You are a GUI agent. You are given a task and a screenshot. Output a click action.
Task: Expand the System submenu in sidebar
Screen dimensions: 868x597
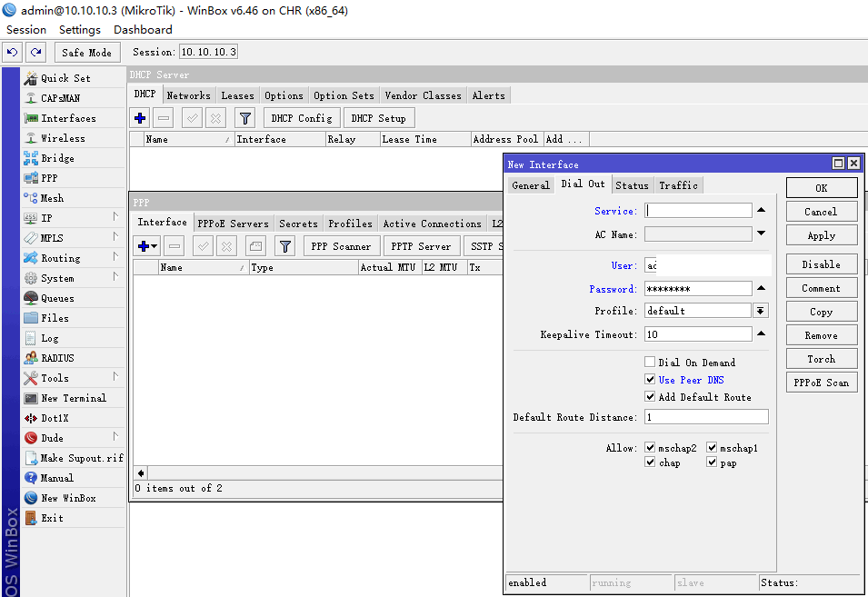[x=115, y=276]
